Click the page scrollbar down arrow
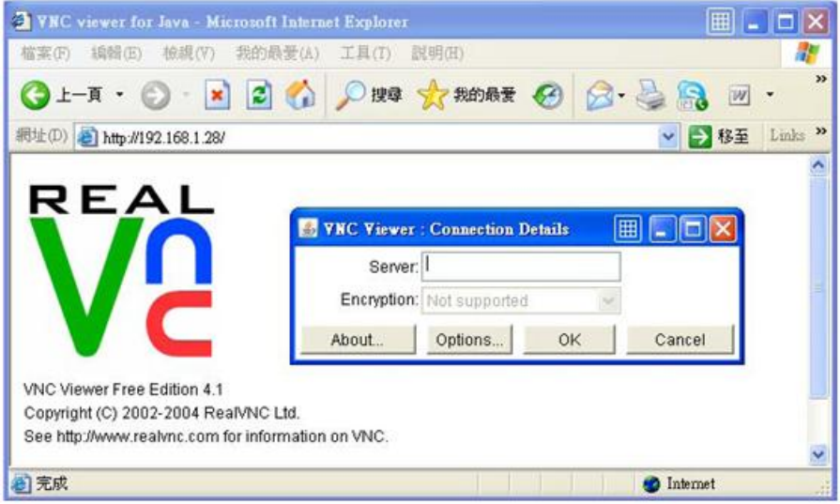This screenshot has height=504, width=840. pos(818,454)
